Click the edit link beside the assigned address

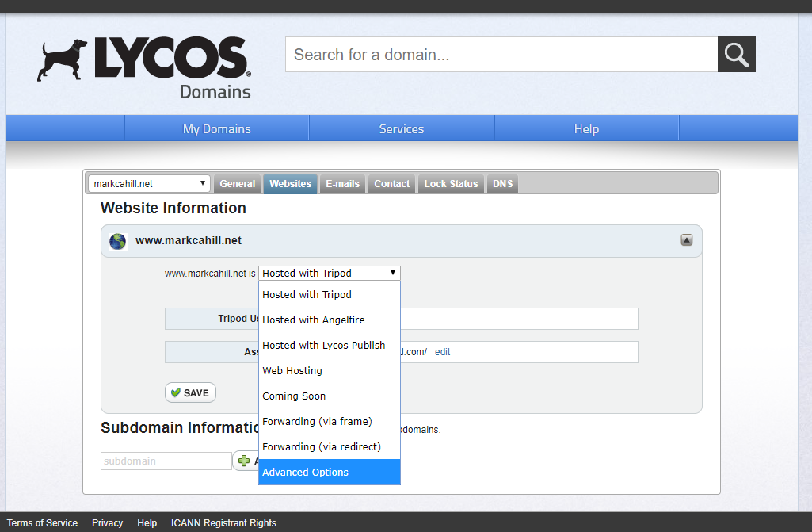[441, 351]
